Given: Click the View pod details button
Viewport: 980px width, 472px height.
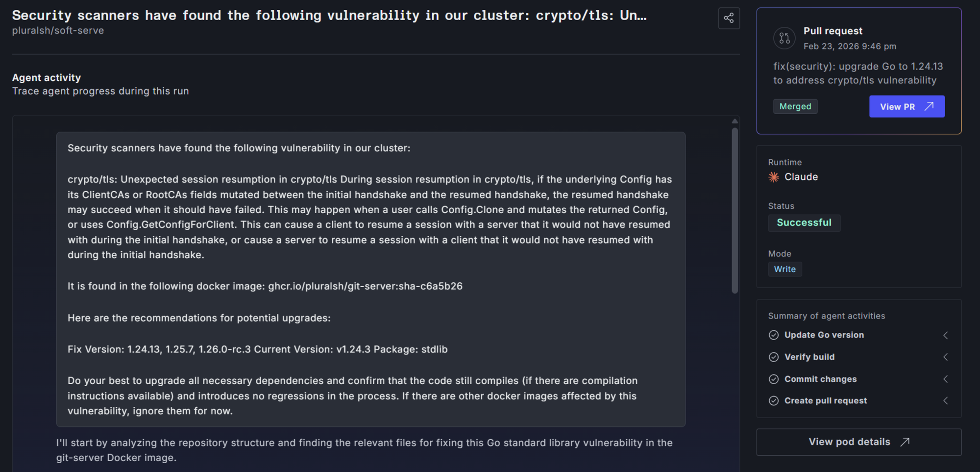Looking at the screenshot, I should click(858, 442).
